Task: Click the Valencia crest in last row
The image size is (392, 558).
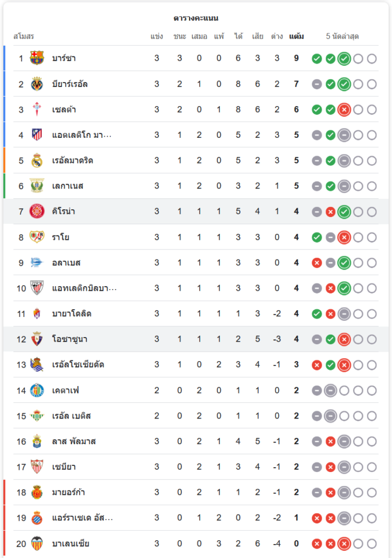Action: click(37, 543)
